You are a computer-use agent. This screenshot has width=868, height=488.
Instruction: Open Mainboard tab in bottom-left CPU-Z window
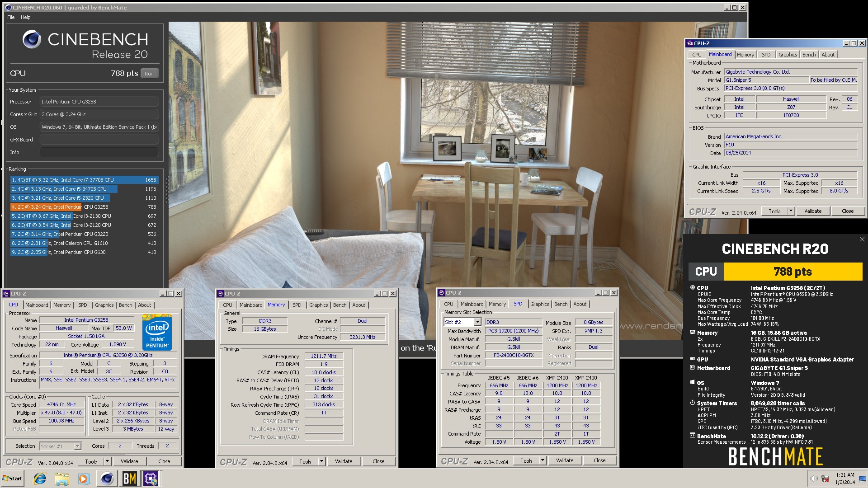pos(37,305)
